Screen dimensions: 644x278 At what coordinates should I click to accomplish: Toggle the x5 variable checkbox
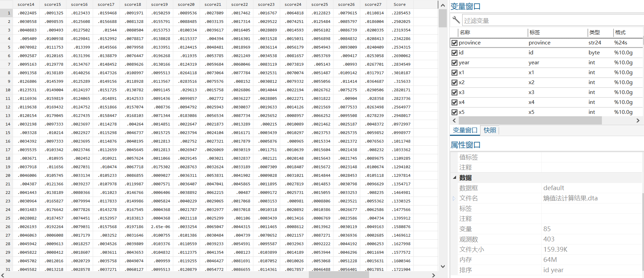click(x=454, y=112)
